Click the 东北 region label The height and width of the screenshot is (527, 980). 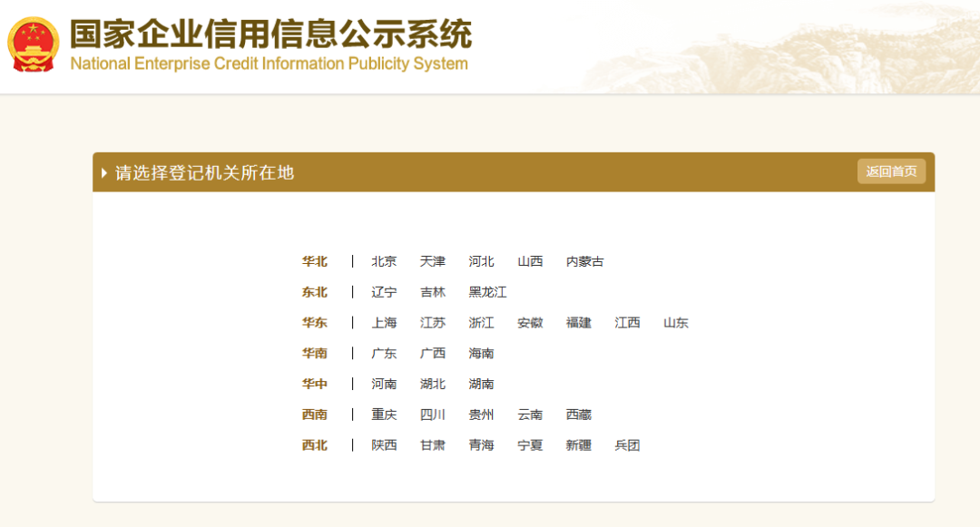(x=314, y=292)
